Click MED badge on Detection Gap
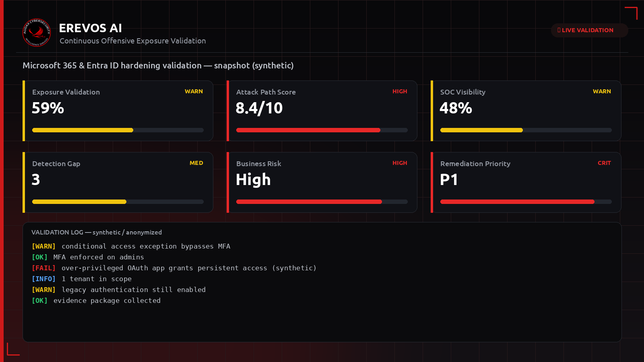The height and width of the screenshot is (362, 644). pos(196,163)
